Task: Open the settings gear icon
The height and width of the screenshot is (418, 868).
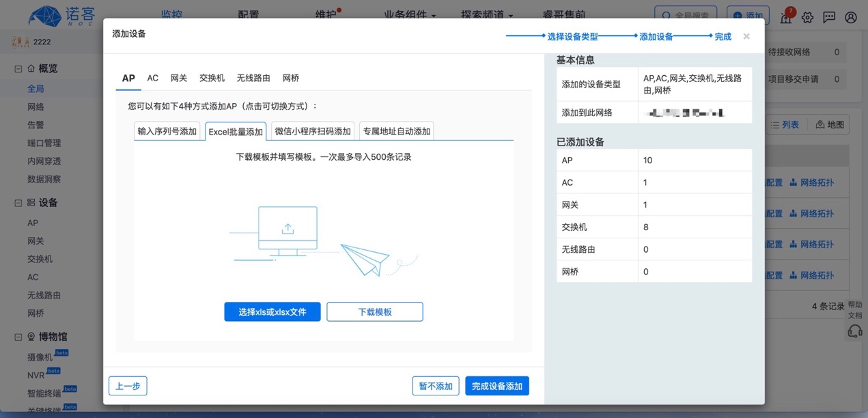Action: tap(808, 17)
